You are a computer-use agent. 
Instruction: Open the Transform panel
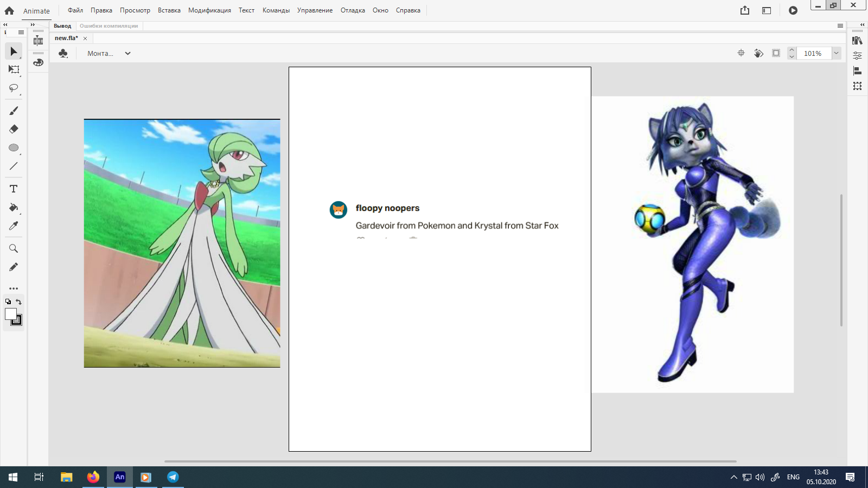(x=857, y=86)
